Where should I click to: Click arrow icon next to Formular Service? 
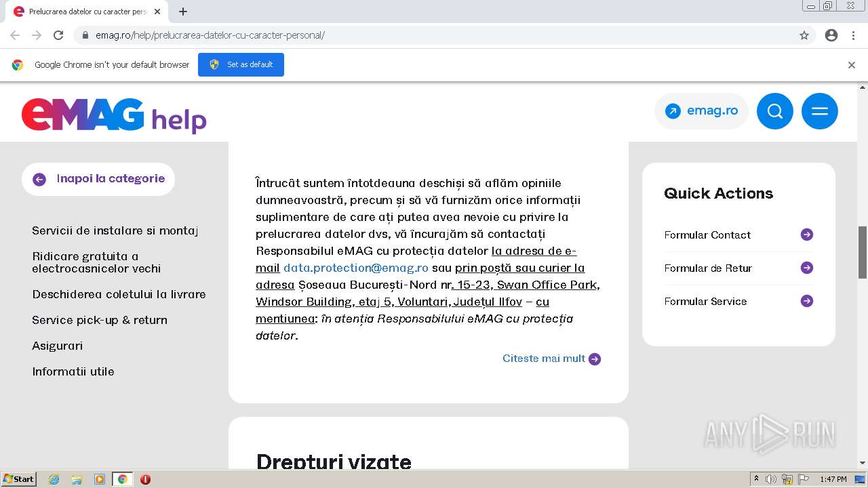[x=807, y=301]
